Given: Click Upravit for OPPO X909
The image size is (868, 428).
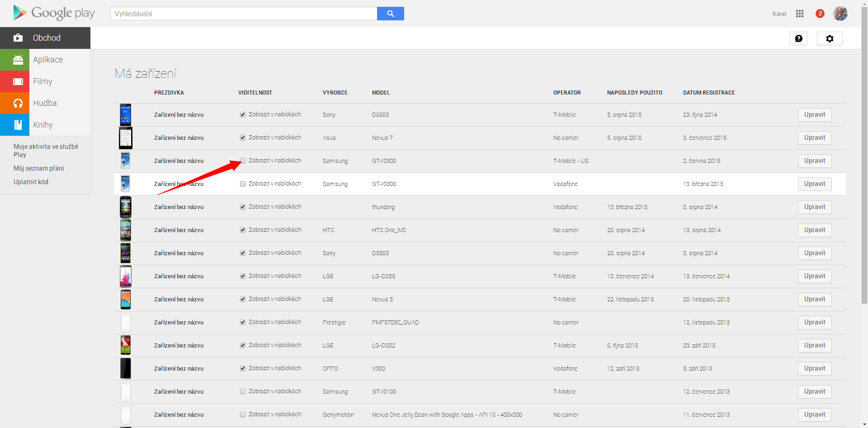Looking at the screenshot, I should [x=815, y=369].
